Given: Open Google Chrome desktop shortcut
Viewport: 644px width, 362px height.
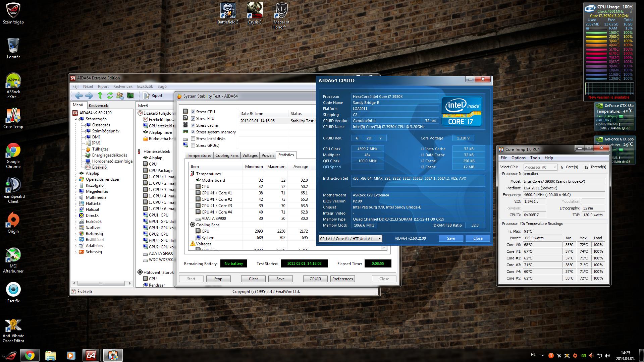Looking at the screenshot, I should pyautogui.click(x=13, y=156).
